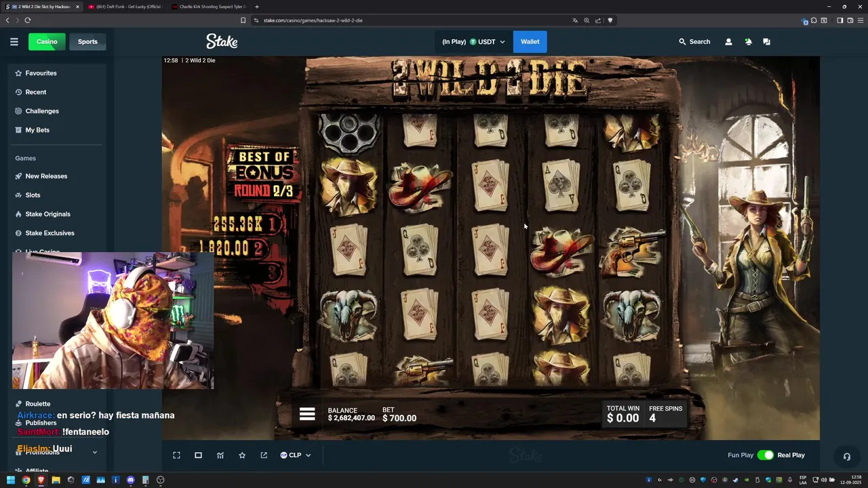The image size is (868, 488).
Task: Open the user profile icon
Action: (x=728, y=41)
